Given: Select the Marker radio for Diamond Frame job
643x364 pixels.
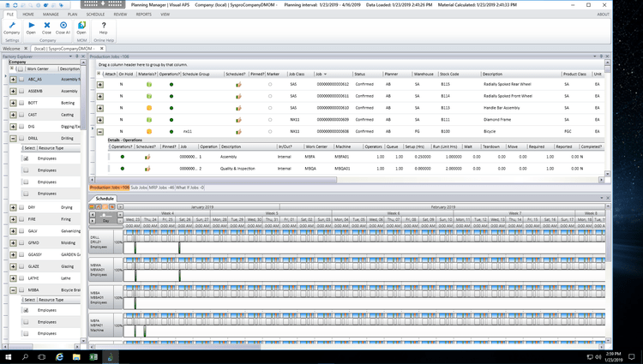Looking at the screenshot, I should pyautogui.click(x=270, y=120).
